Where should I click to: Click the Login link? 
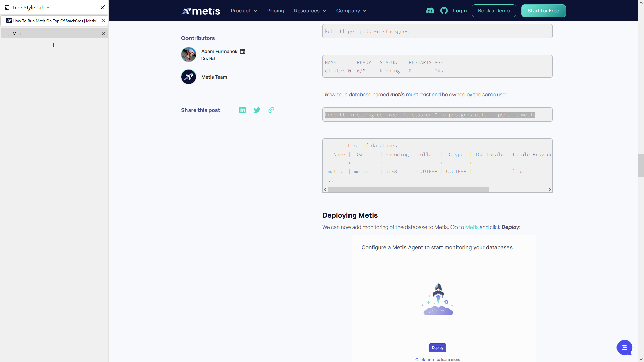(x=460, y=11)
